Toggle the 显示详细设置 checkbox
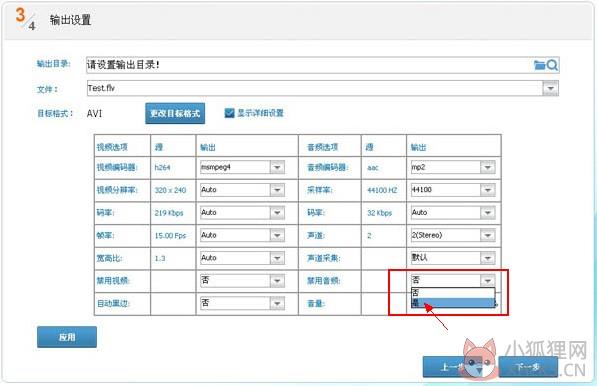The height and width of the screenshot is (386, 597). click(x=229, y=113)
